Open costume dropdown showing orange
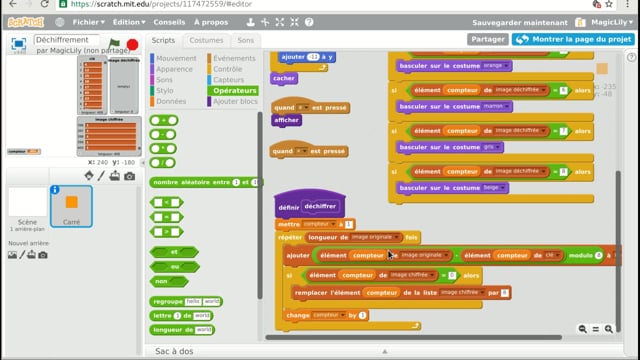This screenshot has width=640, height=360. (x=496, y=66)
